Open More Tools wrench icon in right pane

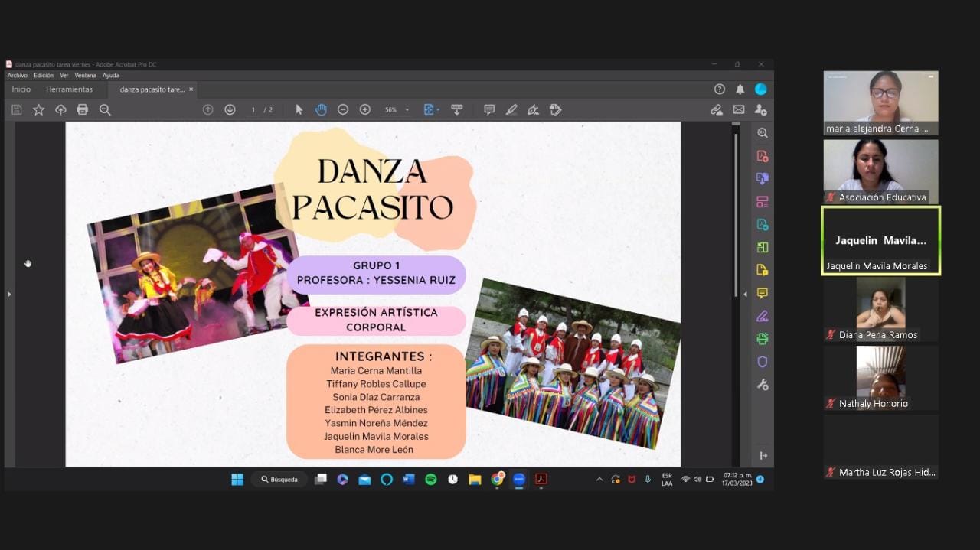(x=762, y=385)
